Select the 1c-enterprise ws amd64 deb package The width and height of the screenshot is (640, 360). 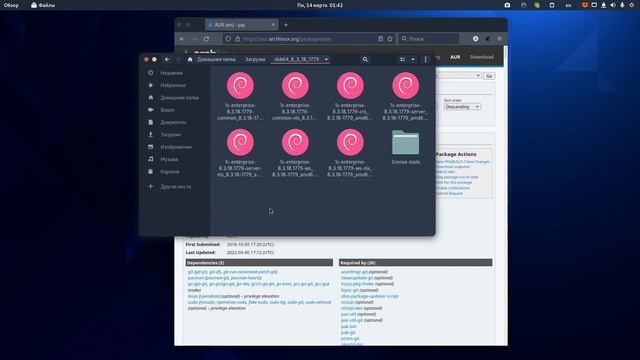click(x=295, y=153)
